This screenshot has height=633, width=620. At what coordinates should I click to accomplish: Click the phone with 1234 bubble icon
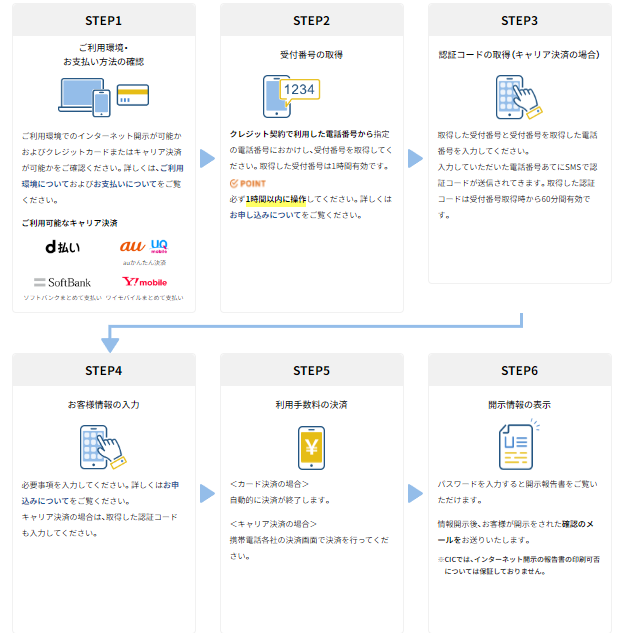pos(291,96)
